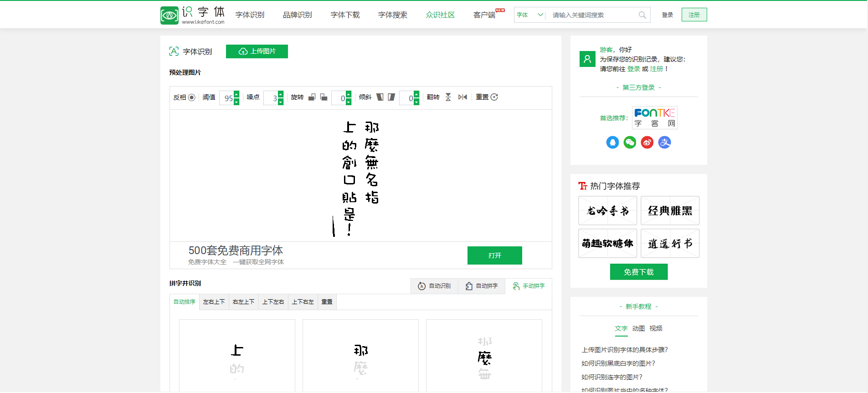The height and width of the screenshot is (393, 868).
Task: Decrease the 噪点 noise value
Action: [281, 102]
